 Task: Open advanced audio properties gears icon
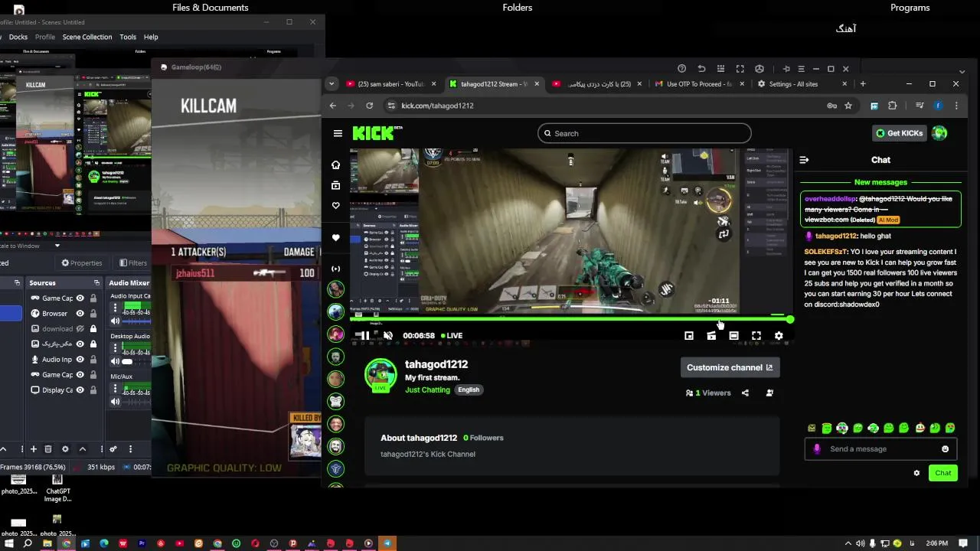click(x=113, y=449)
